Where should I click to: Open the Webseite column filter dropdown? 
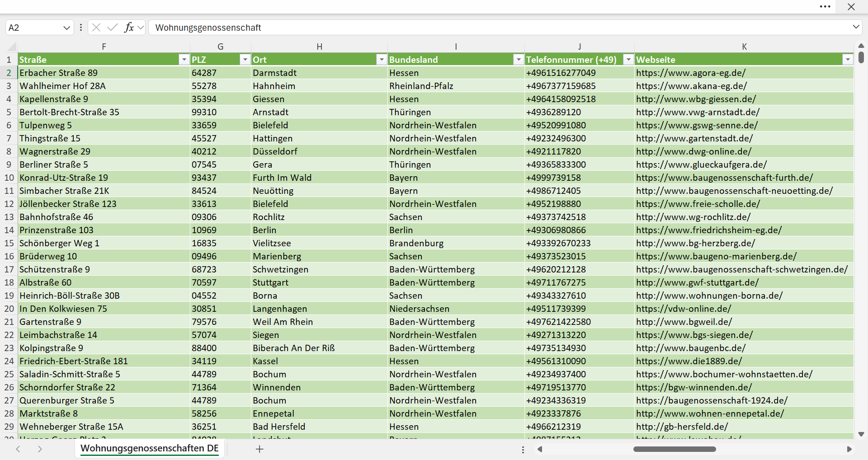point(848,60)
